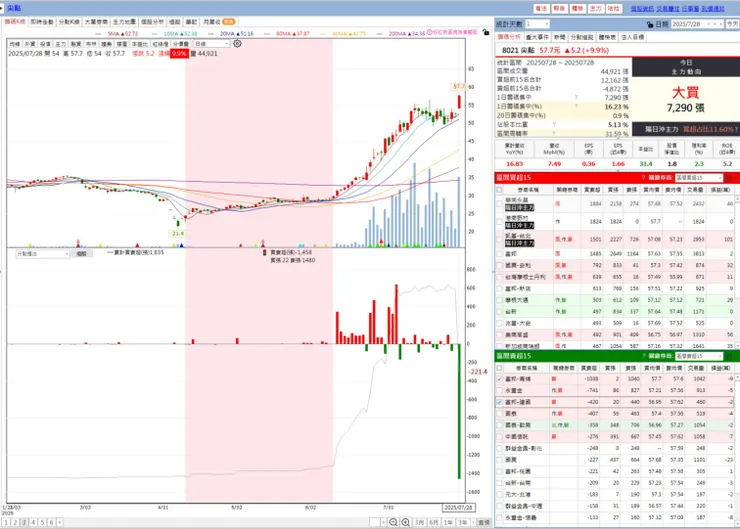Tick checkbox for 摩根大通 buy row
The width and height of the screenshot is (740, 529).
click(499, 300)
